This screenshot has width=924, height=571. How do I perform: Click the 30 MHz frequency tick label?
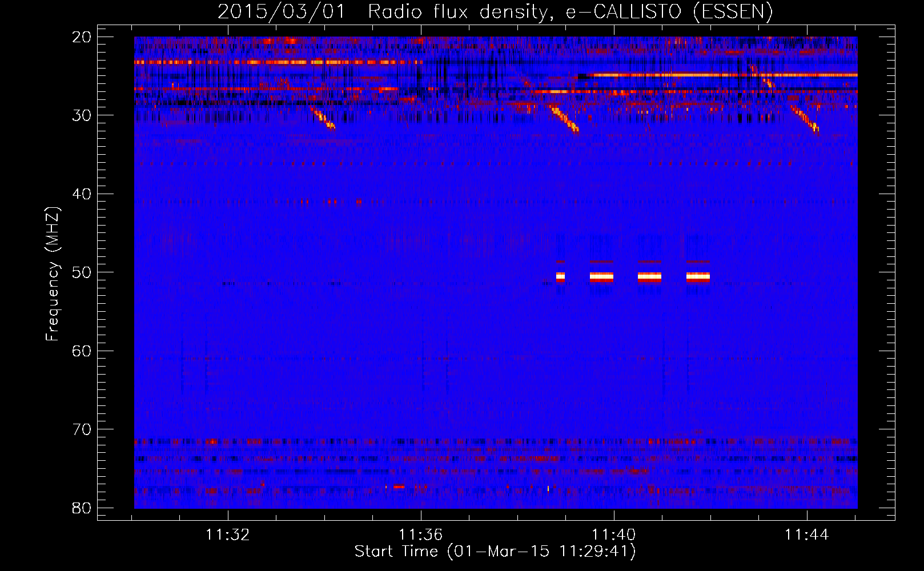(82, 115)
